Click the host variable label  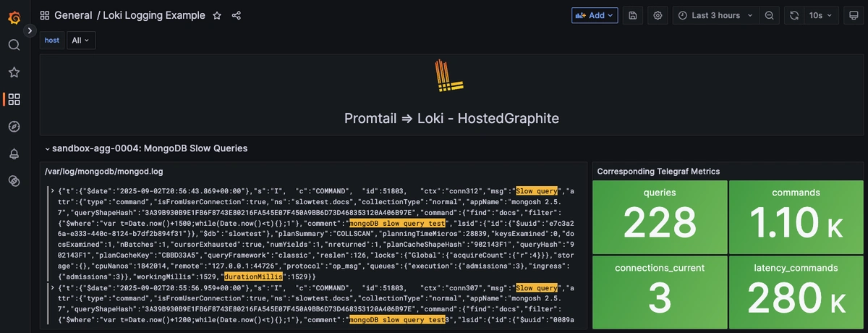52,41
